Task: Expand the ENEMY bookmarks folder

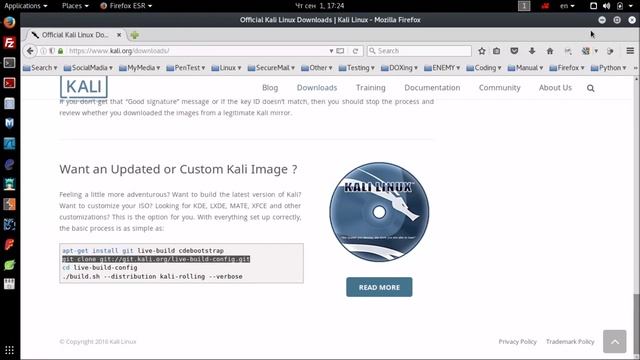Action: 442,68
